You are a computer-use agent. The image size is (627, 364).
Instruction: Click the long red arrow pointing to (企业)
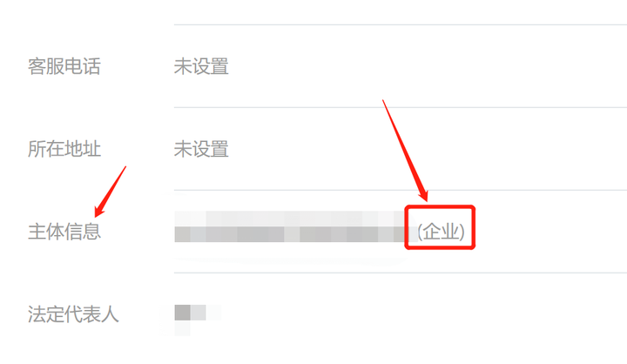click(x=406, y=151)
